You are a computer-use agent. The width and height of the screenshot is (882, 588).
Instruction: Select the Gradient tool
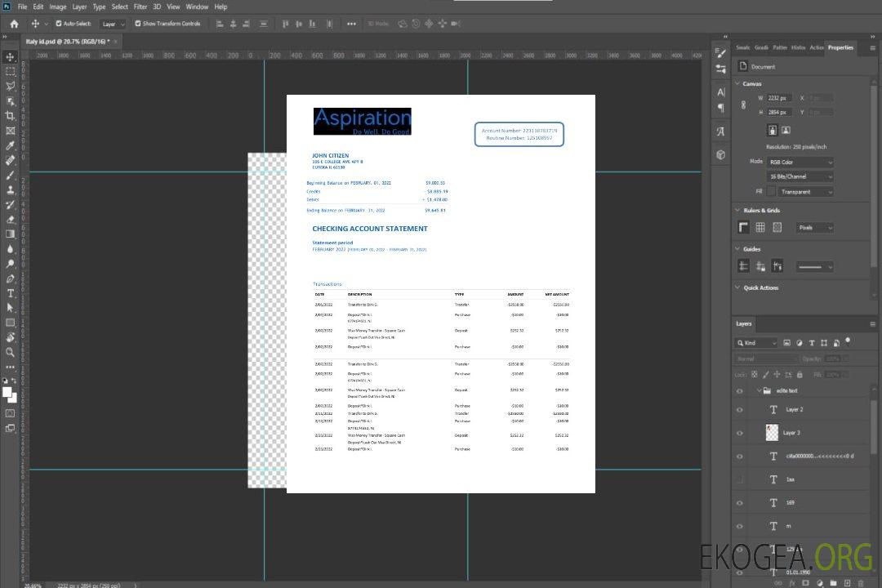click(10, 234)
